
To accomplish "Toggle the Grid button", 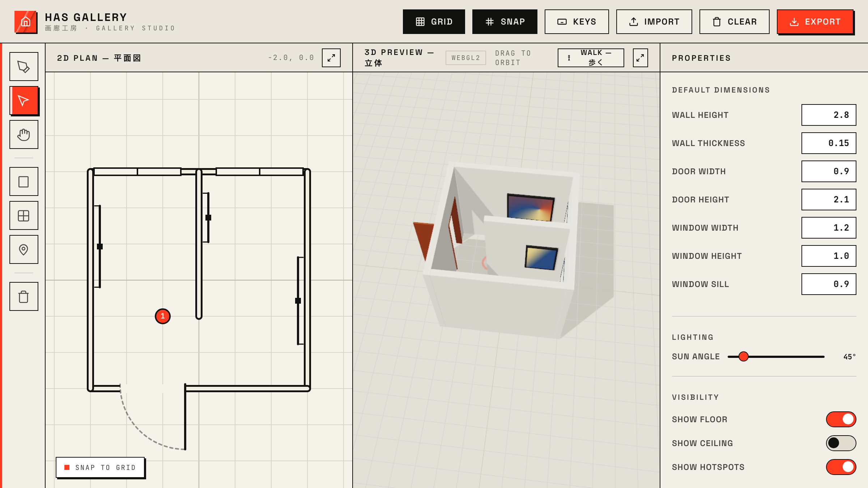I will [434, 22].
